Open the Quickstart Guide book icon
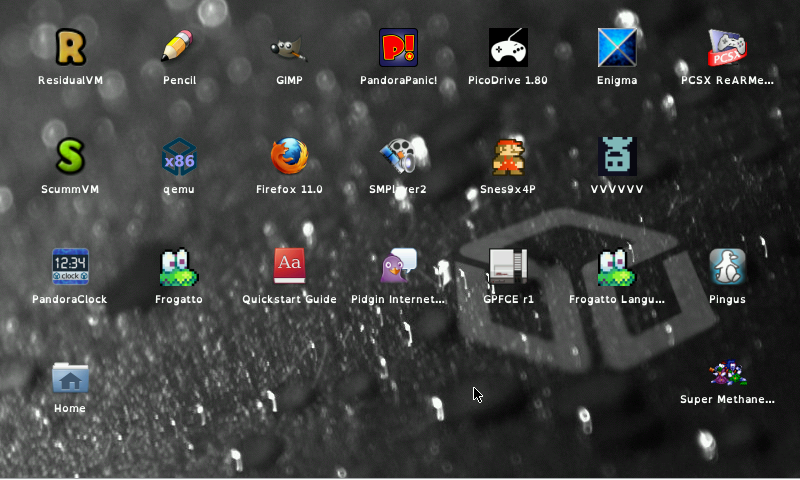Image resolution: width=800 pixels, height=480 pixels. (289, 267)
